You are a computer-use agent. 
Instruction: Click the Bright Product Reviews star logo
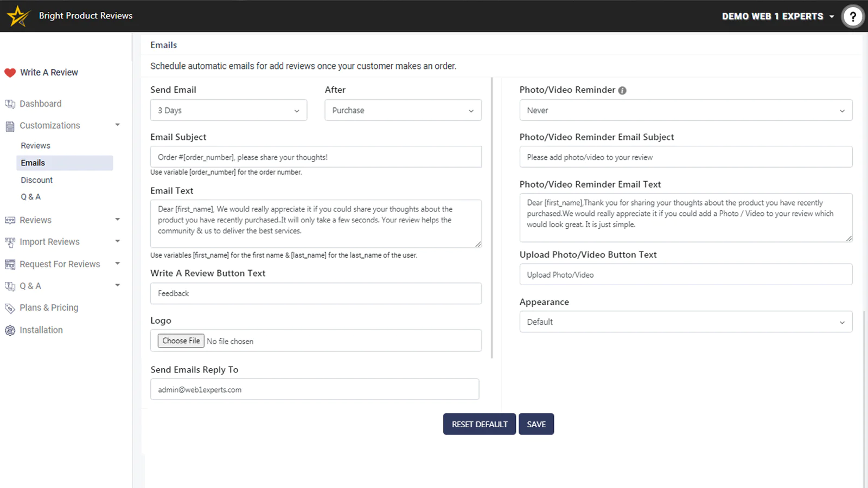click(18, 16)
